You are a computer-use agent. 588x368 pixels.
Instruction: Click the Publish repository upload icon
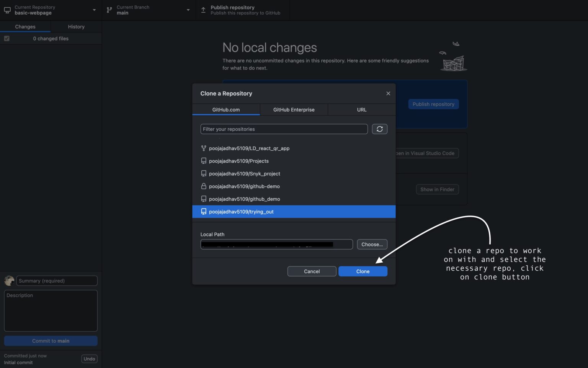pos(203,10)
